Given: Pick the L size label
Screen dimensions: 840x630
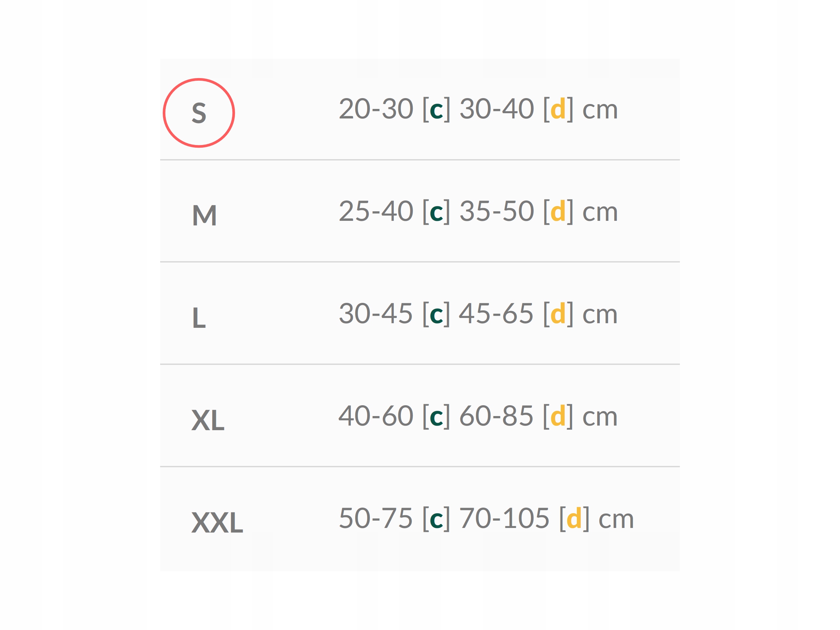Looking at the screenshot, I should tap(199, 318).
